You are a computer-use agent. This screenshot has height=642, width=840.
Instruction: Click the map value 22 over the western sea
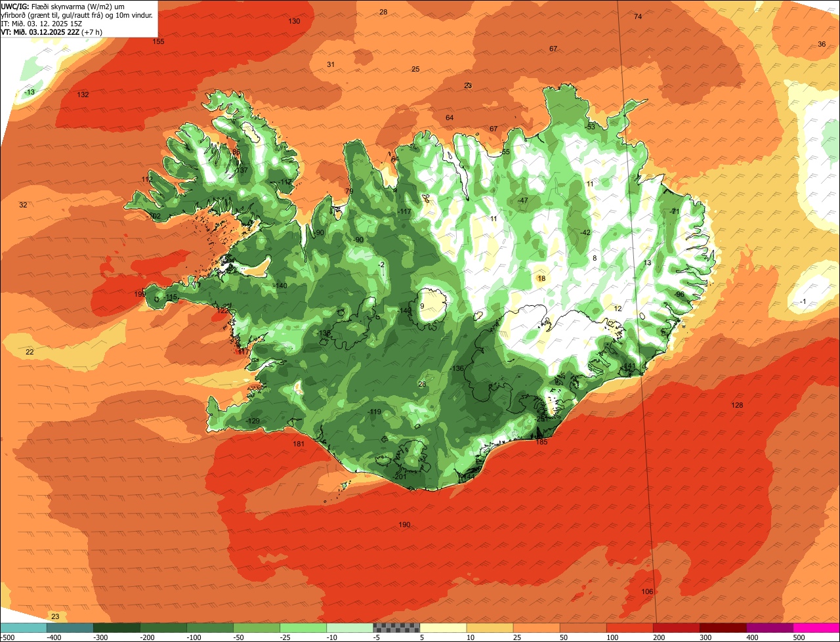[30, 352]
